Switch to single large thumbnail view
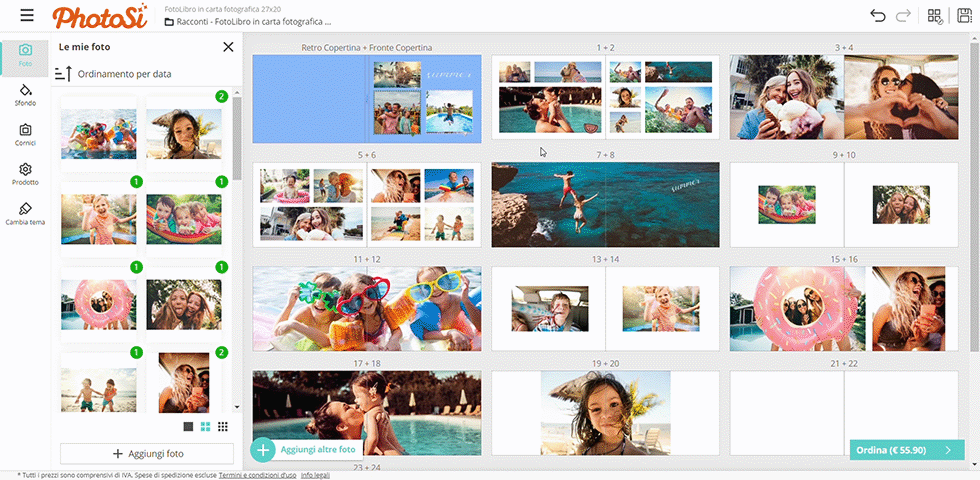The height and width of the screenshot is (480, 980). pos(188,427)
